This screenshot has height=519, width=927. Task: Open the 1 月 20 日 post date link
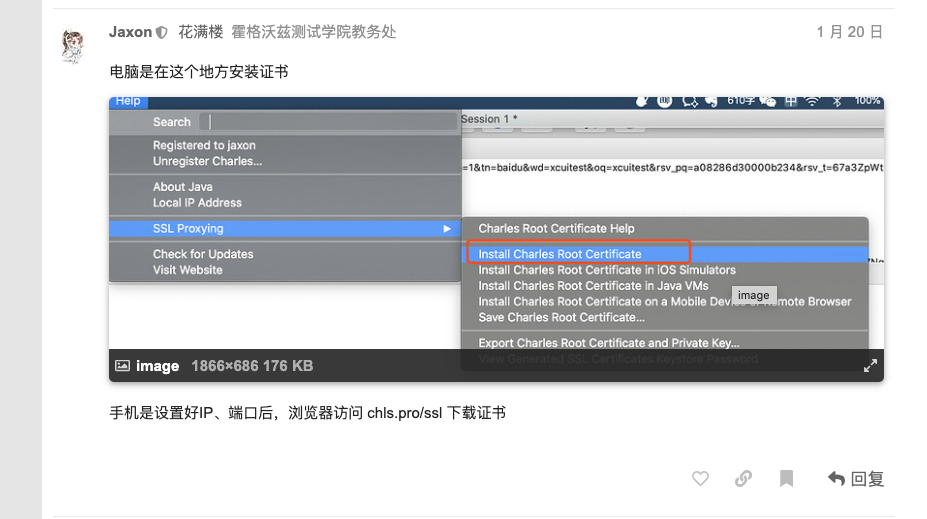[x=850, y=32]
